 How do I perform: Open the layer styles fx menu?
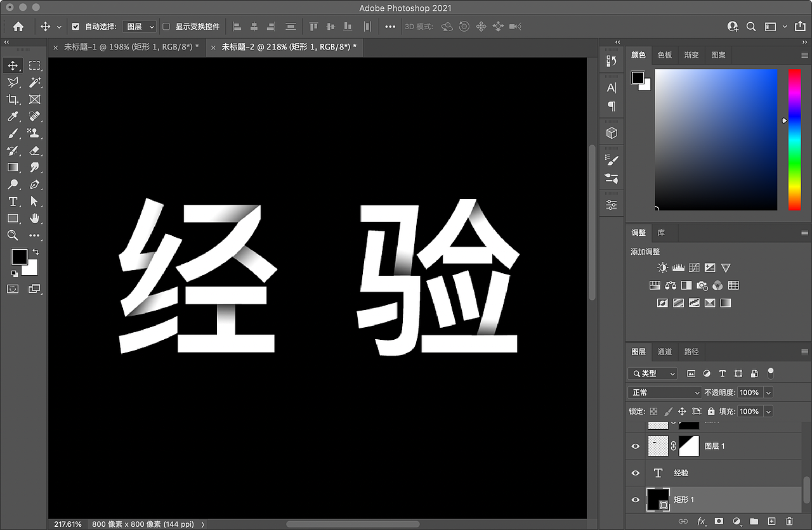pyautogui.click(x=700, y=520)
